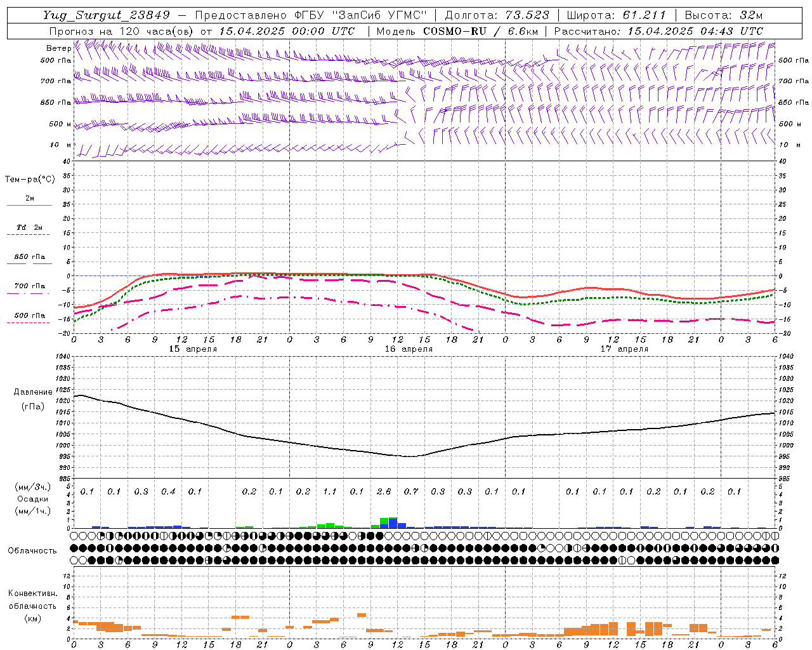The height and width of the screenshot is (650, 812).
Task: Click the model label COSMO-RU / 6.6км
Action: point(481,31)
